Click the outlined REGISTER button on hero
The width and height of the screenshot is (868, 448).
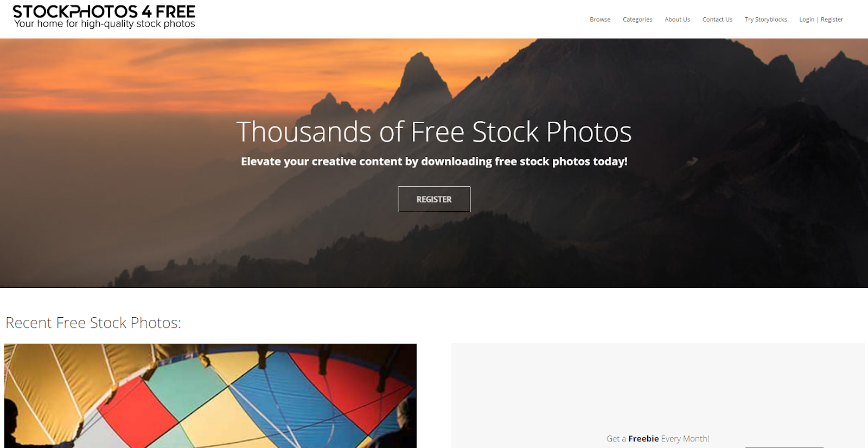coord(434,199)
